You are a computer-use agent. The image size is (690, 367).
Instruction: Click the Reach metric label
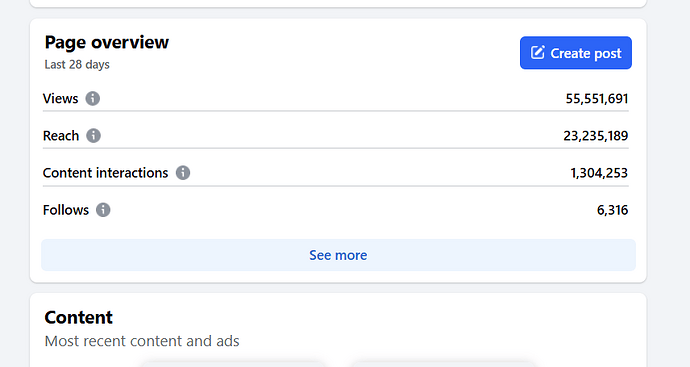(x=61, y=136)
